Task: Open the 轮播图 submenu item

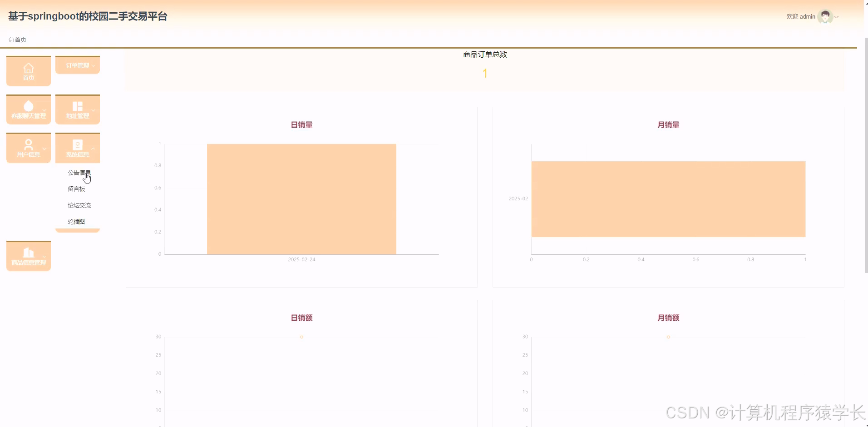Action: [76, 222]
